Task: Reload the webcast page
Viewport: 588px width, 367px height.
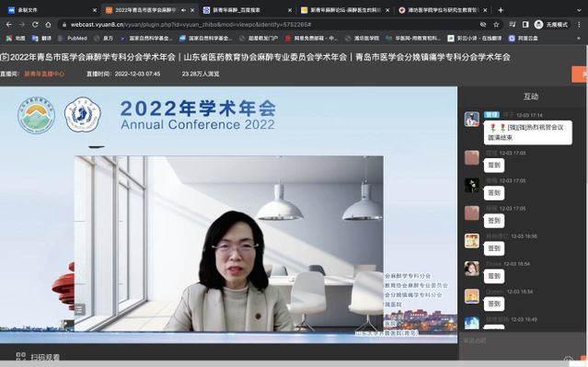Action: [x=35, y=24]
